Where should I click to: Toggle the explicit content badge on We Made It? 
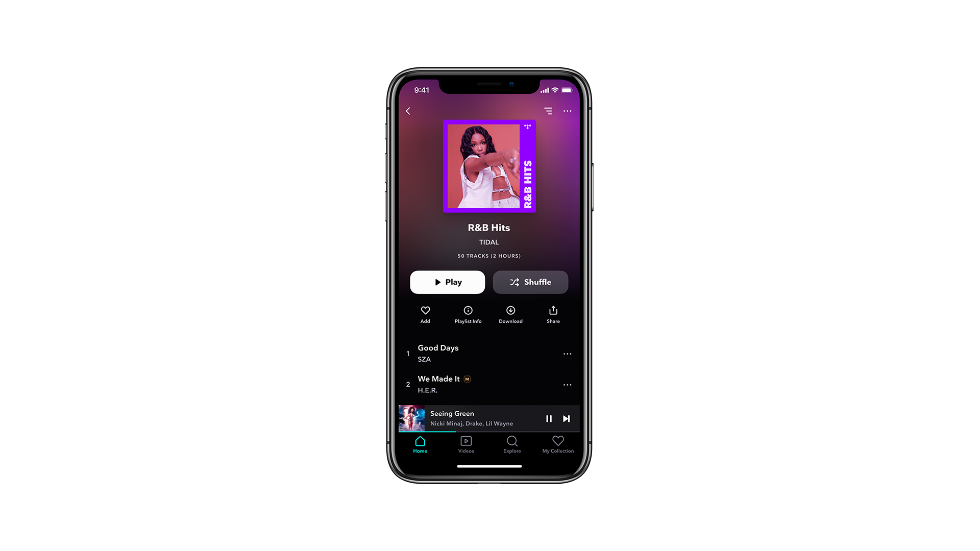click(x=469, y=379)
